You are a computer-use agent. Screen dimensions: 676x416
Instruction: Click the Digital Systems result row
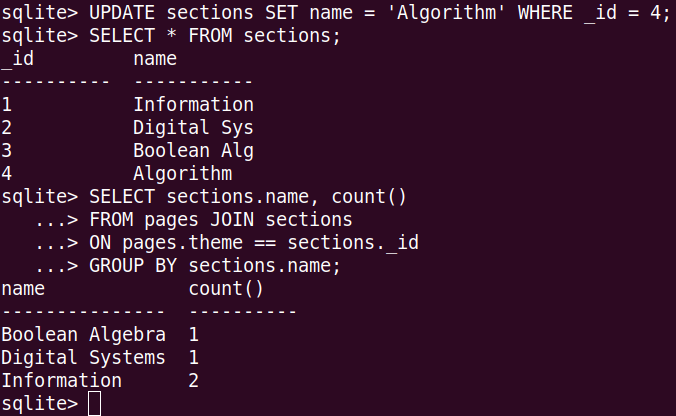[83, 357]
